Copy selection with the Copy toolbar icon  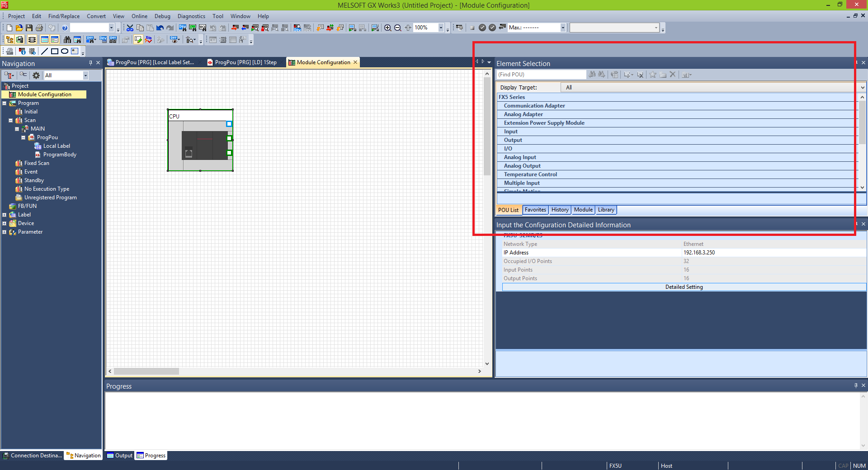140,28
